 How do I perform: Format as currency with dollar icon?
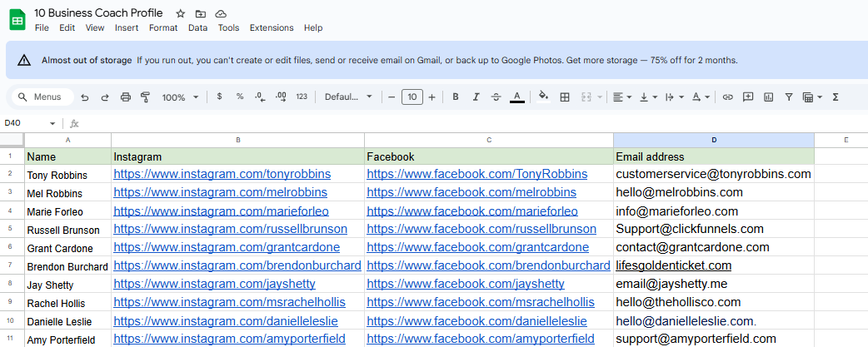[220, 97]
